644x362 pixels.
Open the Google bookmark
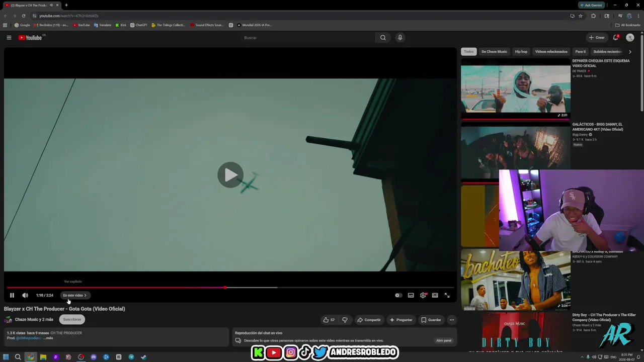[x=22, y=25]
